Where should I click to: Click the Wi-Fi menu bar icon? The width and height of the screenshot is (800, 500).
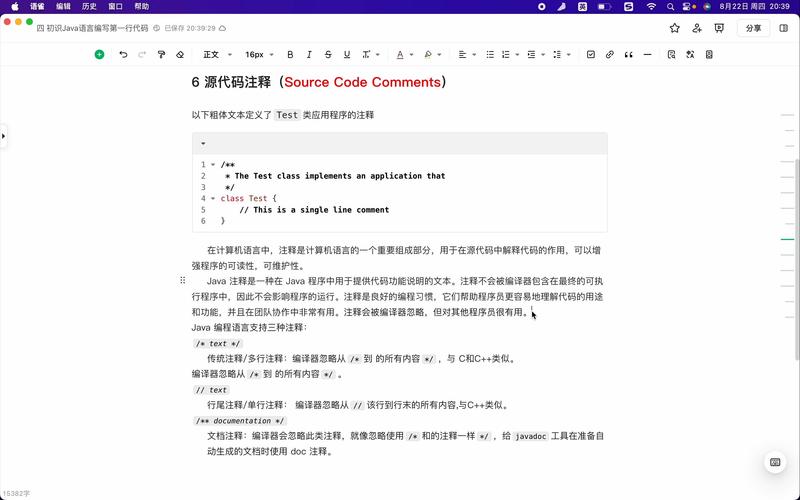point(651,7)
